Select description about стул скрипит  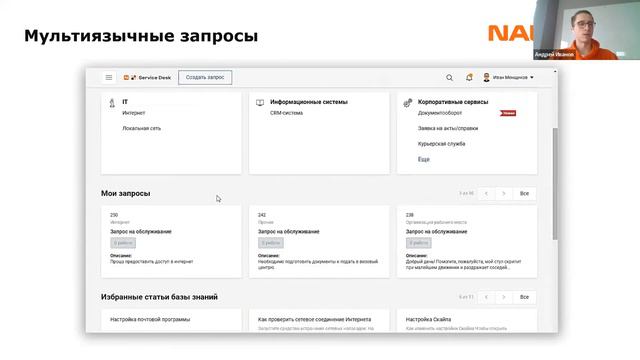click(x=463, y=264)
